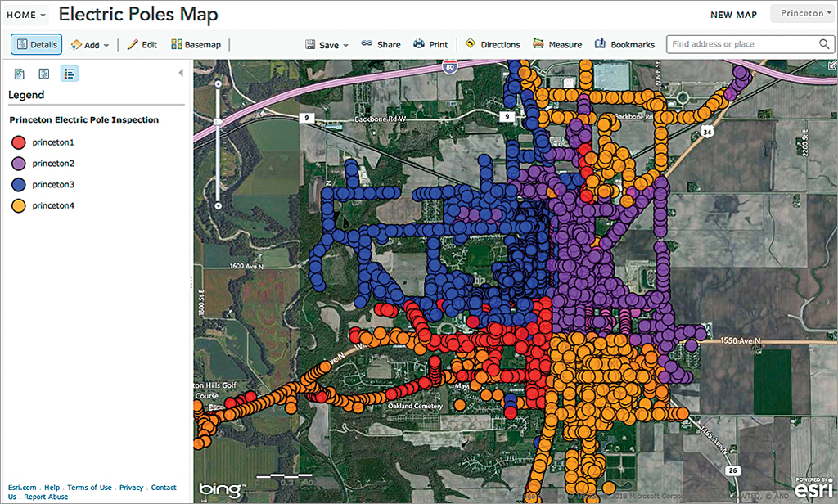
Task: Open the Edit tool
Action: click(x=142, y=44)
